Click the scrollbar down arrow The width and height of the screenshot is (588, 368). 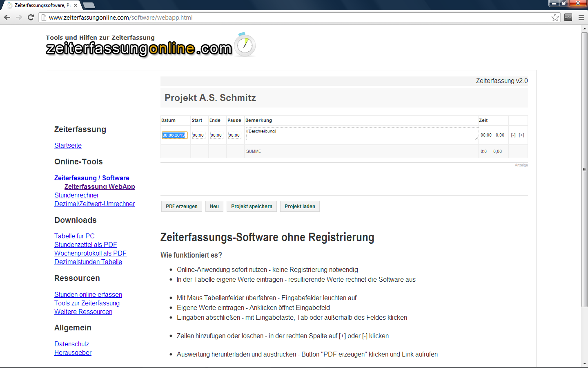click(x=584, y=364)
